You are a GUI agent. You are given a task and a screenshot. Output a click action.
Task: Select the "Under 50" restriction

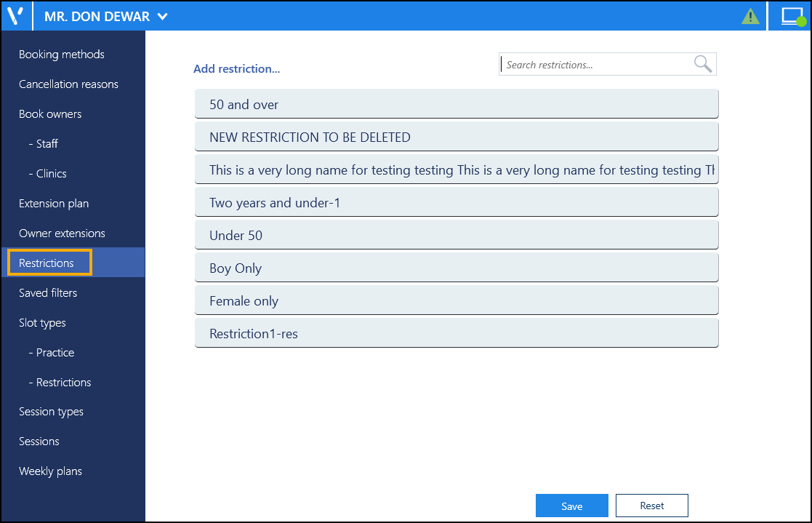click(x=457, y=236)
